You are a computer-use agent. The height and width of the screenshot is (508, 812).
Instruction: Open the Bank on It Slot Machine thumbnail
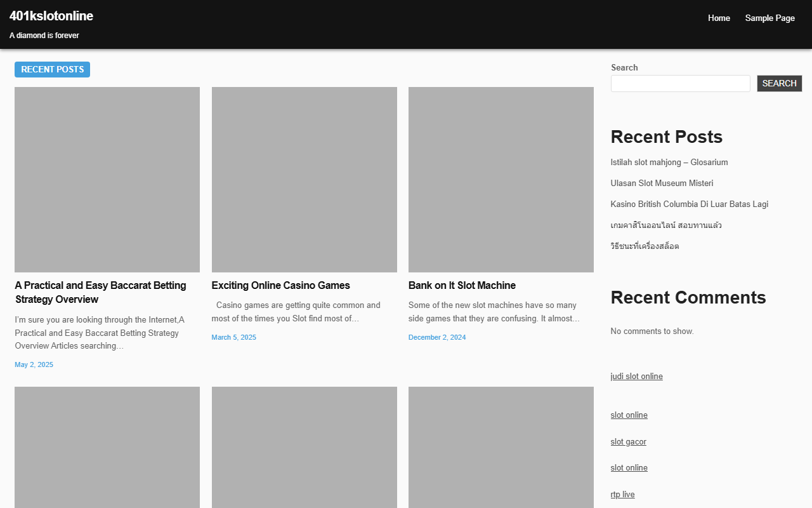coord(501,180)
